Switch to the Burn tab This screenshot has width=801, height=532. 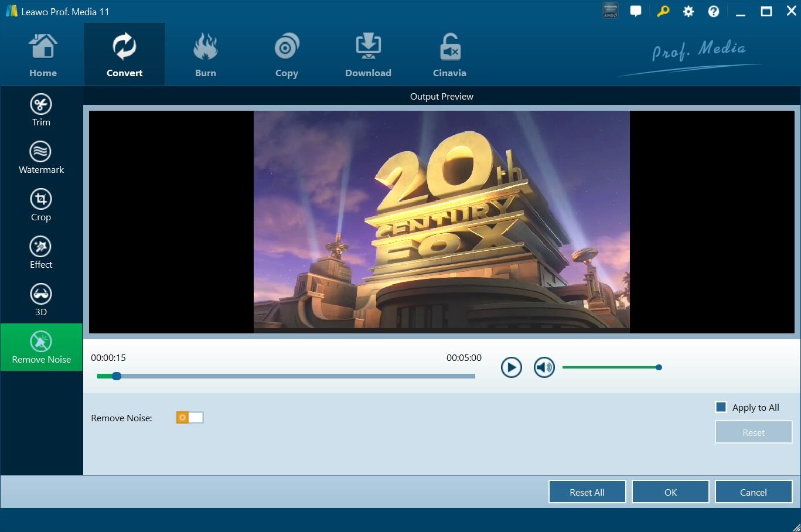tap(206, 55)
